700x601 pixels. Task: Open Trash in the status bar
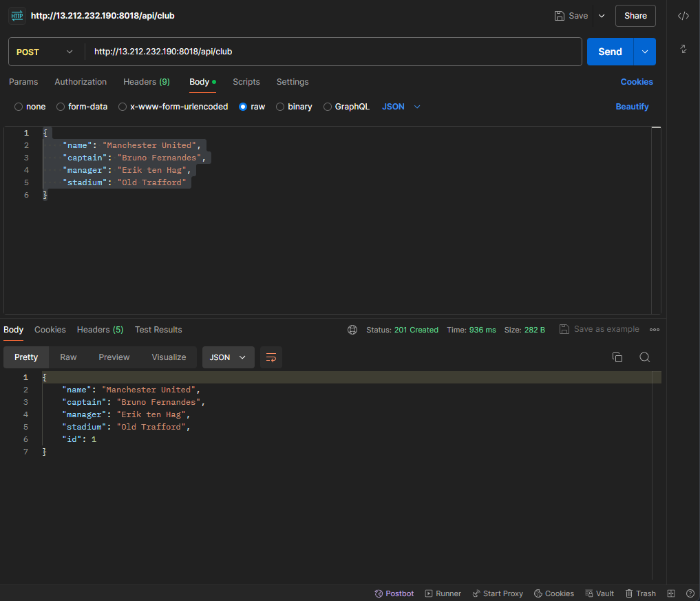(x=640, y=593)
